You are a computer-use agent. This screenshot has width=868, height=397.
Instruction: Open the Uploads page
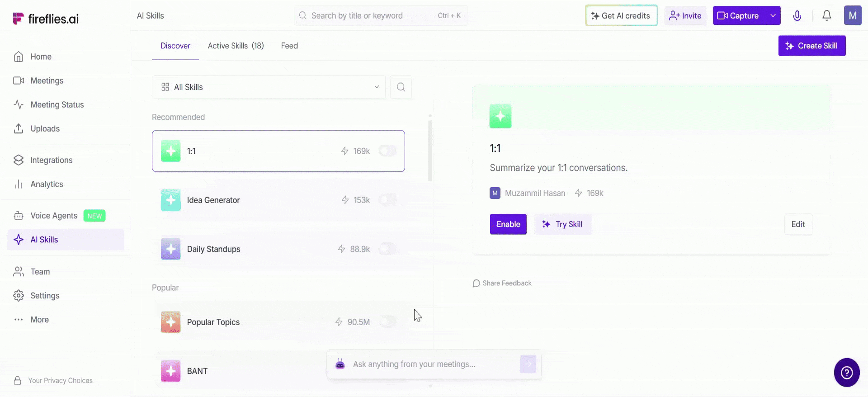[45, 128]
